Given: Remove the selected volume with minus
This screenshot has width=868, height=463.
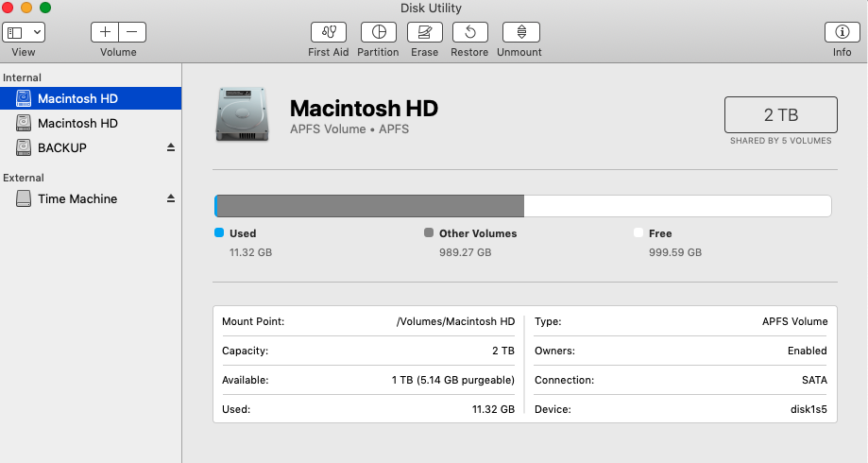Looking at the screenshot, I should pos(132,32).
